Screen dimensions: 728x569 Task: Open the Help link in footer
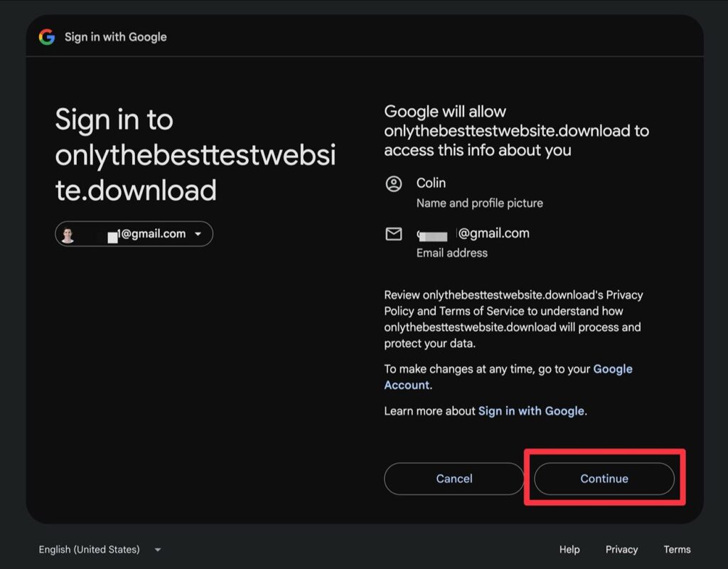569,550
